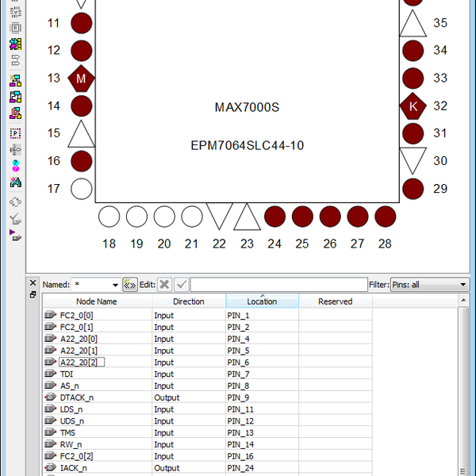This screenshot has width=476, height=476.
Task: Select the filled circle at pin 16
Action: 82,161
